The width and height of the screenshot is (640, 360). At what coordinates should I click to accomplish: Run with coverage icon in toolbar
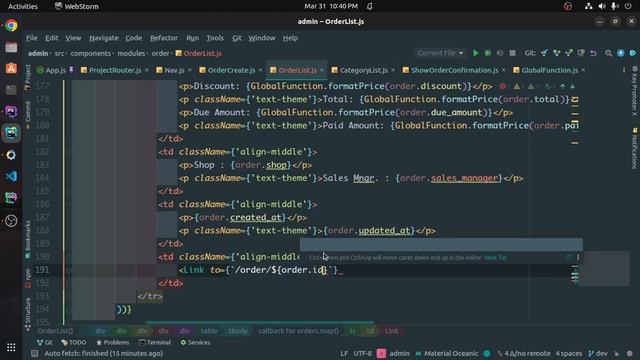[x=500, y=53]
